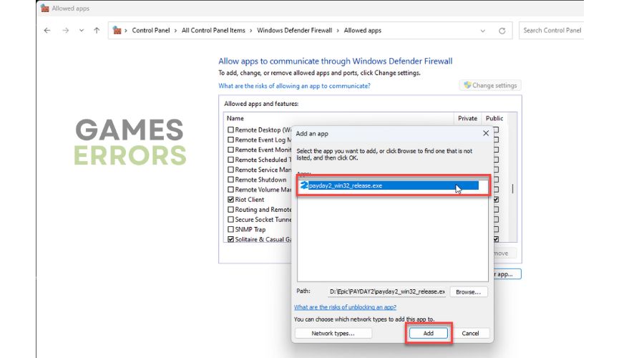This screenshot has width=644, height=358.
Task: Click the firewall icon in address bar
Action: tap(117, 30)
